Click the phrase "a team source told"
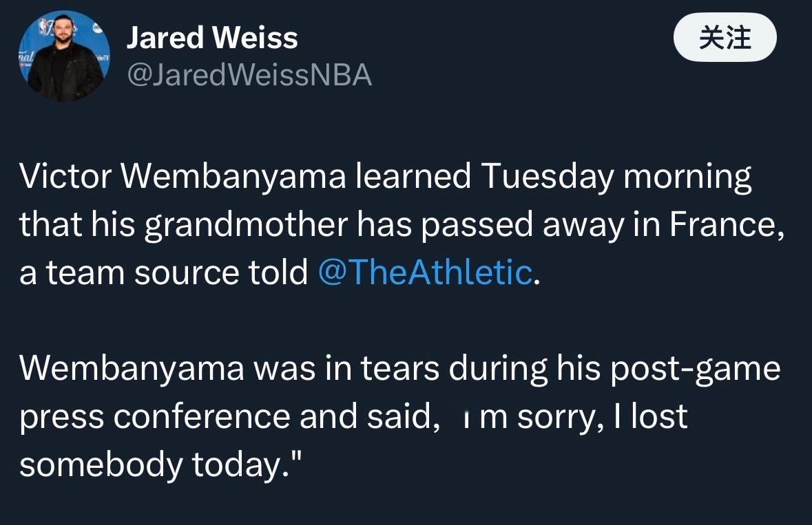812x525 pixels. tap(164, 272)
